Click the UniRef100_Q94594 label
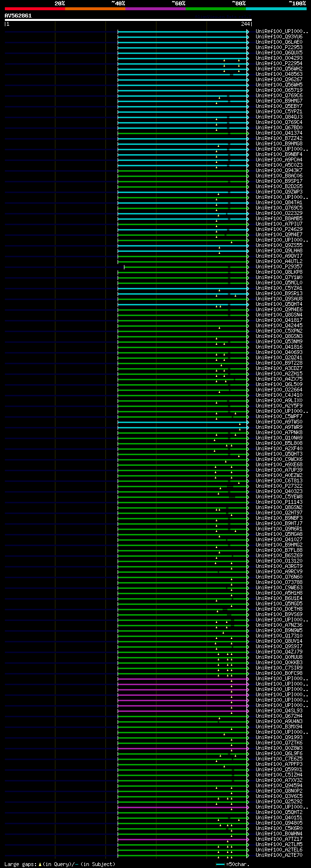 279,785
